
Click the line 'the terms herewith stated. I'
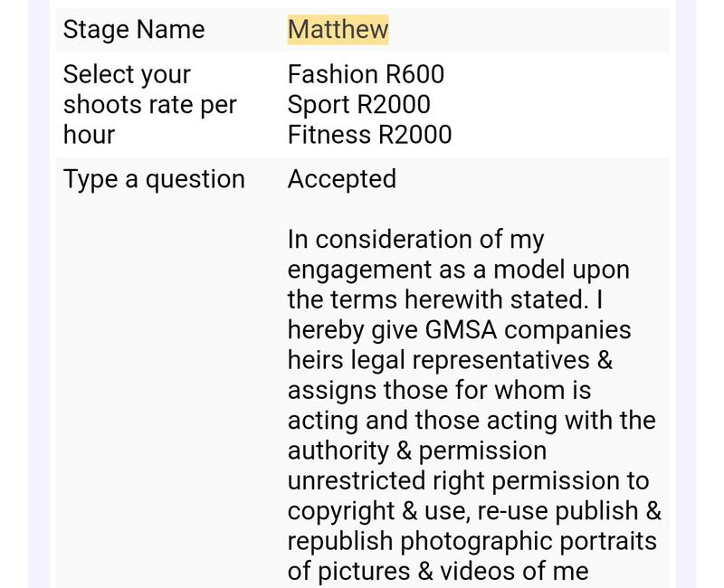(445, 299)
